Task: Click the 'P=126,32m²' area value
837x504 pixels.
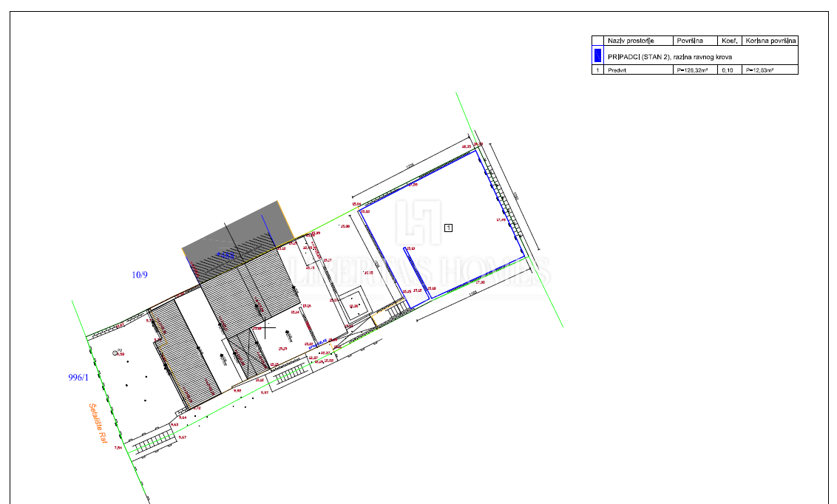Action: (692, 70)
